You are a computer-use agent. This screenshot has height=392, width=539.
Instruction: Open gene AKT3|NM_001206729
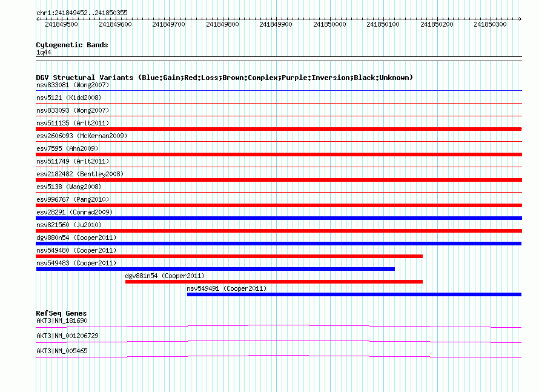pos(67,336)
